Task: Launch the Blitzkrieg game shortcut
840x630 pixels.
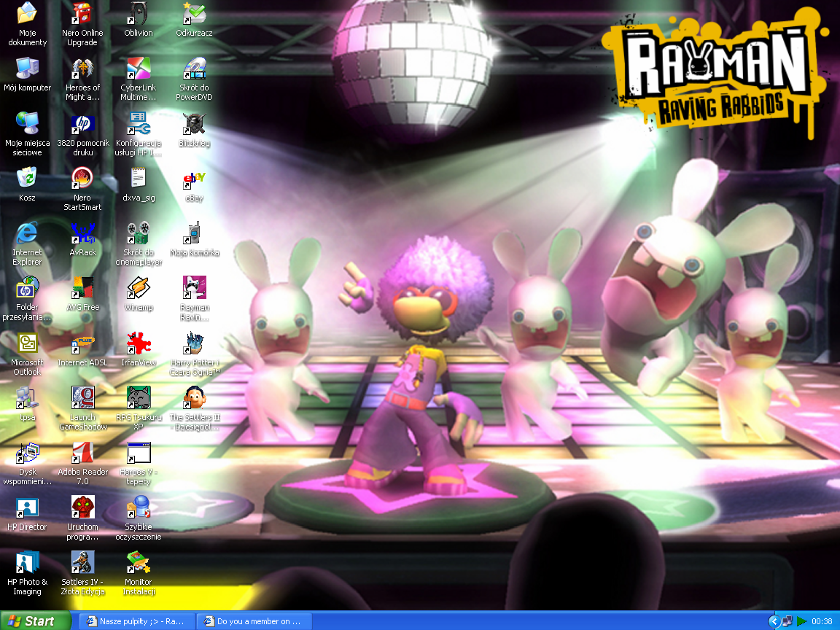Action: point(194,123)
